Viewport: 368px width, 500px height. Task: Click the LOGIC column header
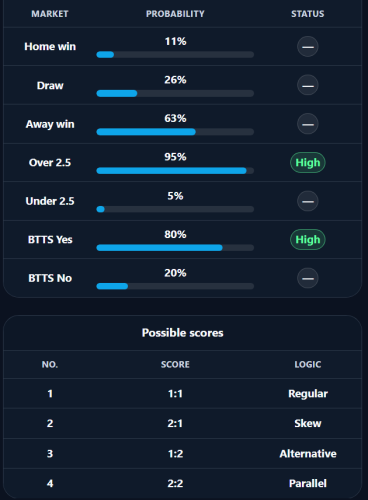pos(308,364)
